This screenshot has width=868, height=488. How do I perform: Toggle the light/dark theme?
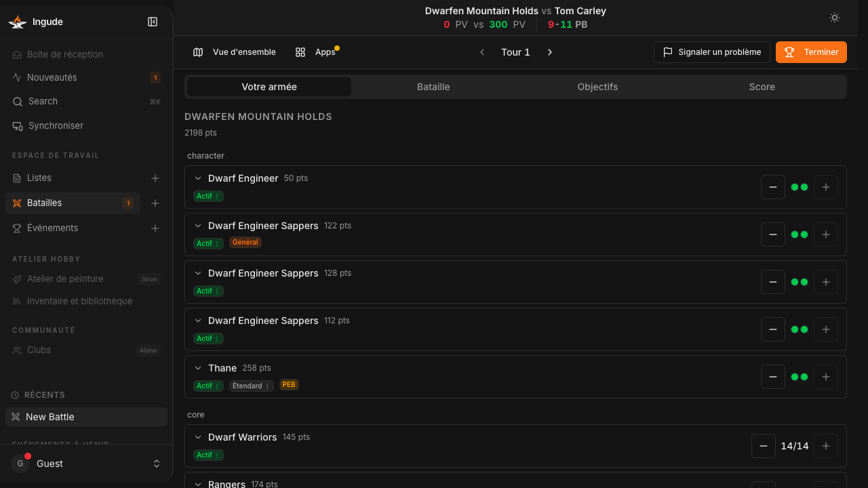(835, 18)
